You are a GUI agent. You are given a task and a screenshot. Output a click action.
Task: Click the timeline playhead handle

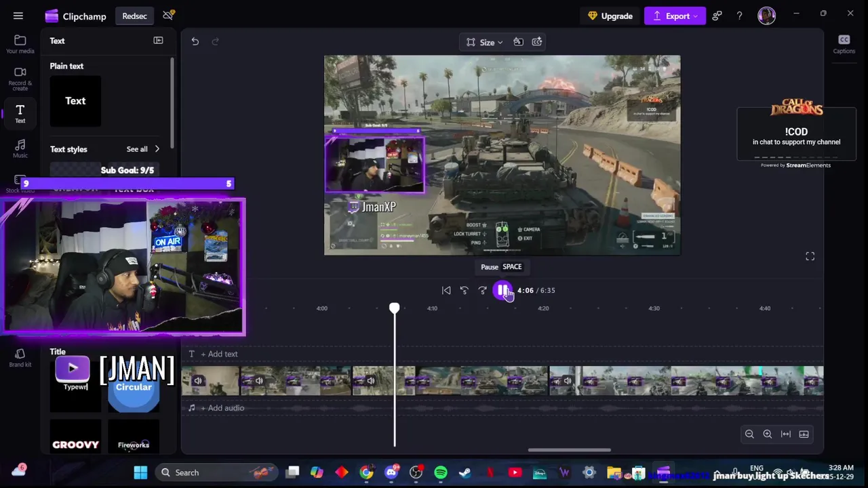click(x=394, y=308)
